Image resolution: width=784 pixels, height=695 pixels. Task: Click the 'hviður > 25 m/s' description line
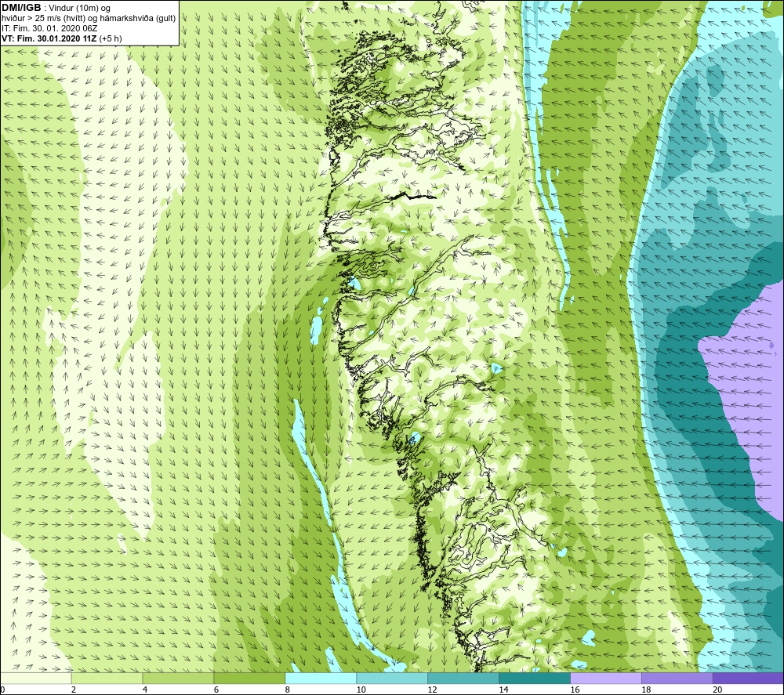(89, 19)
